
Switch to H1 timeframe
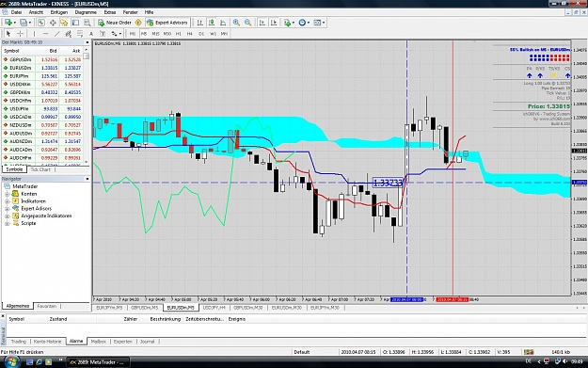point(179,34)
